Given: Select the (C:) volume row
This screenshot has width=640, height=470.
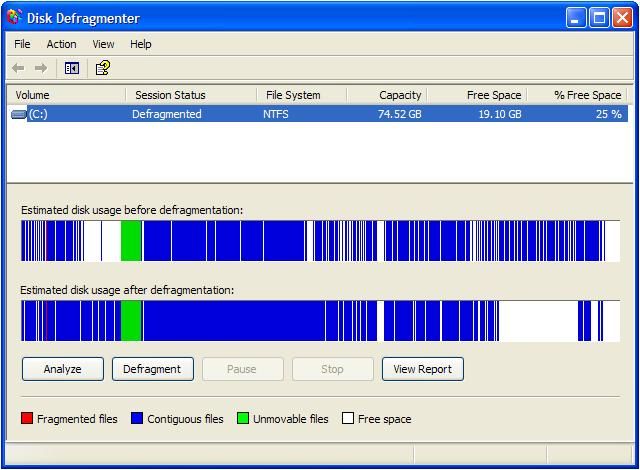Looking at the screenshot, I should click(x=319, y=114).
